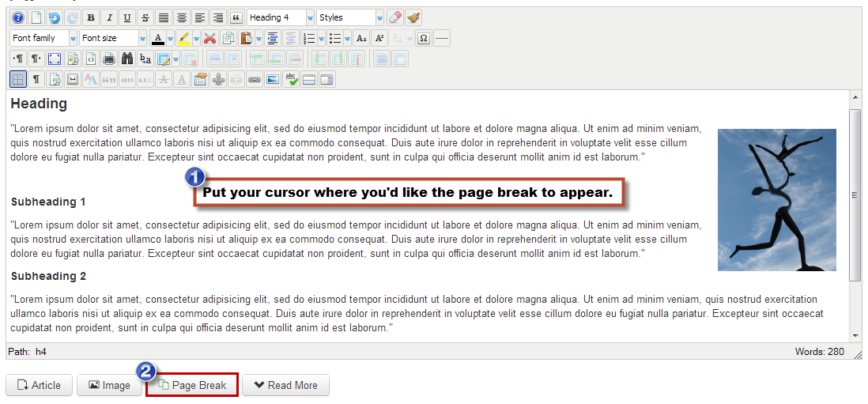The width and height of the screenshot is (868, 404).
Task: Expand the text color arrow
Action: pyautogui.click(x=171, y=39)
